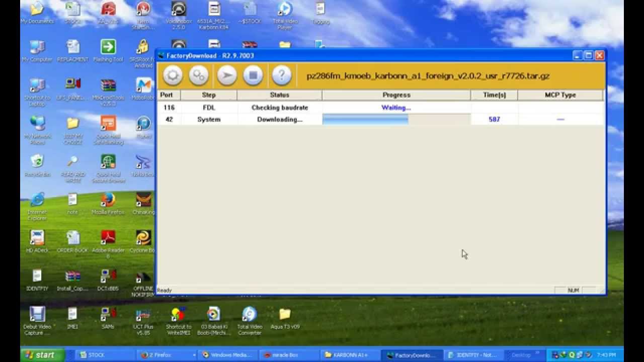Image resolution: width=644 pixels, height=362 pixels.
Task: Open the IMEI desktop file
Action: point(73,318)
